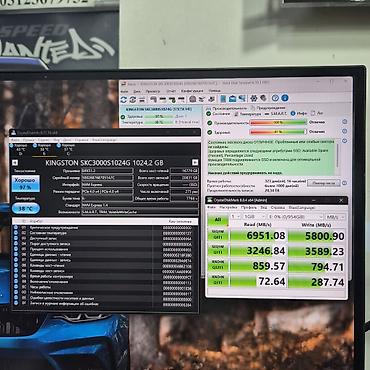Open Сервис menu in CrystalDiskInfo
Image resolution: width=370 pixels, height=370 pixels.
click(43, 140)
